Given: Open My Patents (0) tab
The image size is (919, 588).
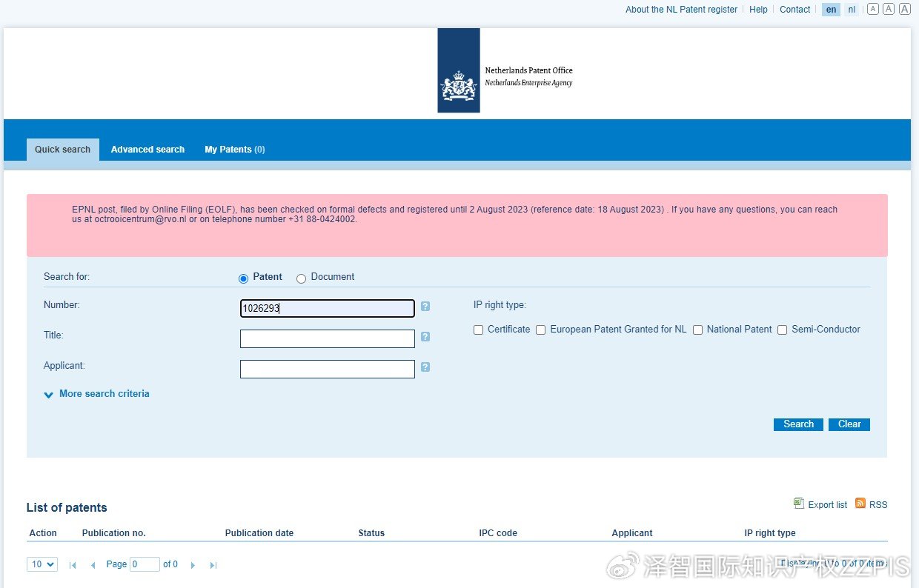Looking at the screenshot, I should coord(235,150).
